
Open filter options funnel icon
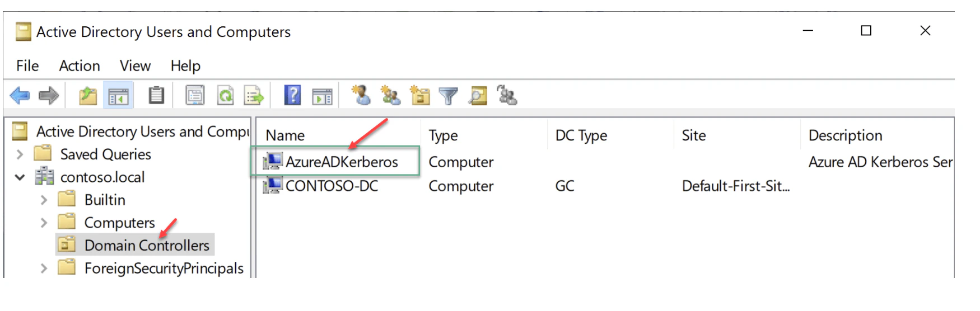click(448, 96)
